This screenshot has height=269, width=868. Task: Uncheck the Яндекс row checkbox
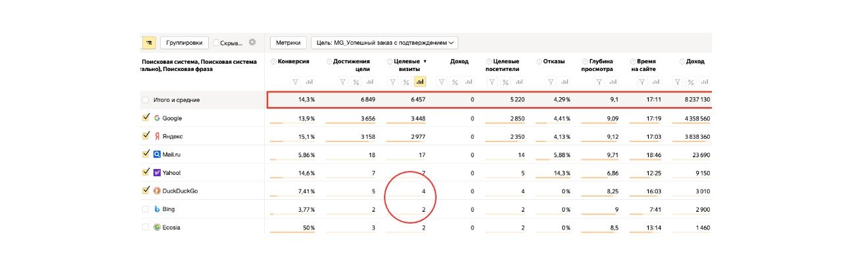coord(146,136)
